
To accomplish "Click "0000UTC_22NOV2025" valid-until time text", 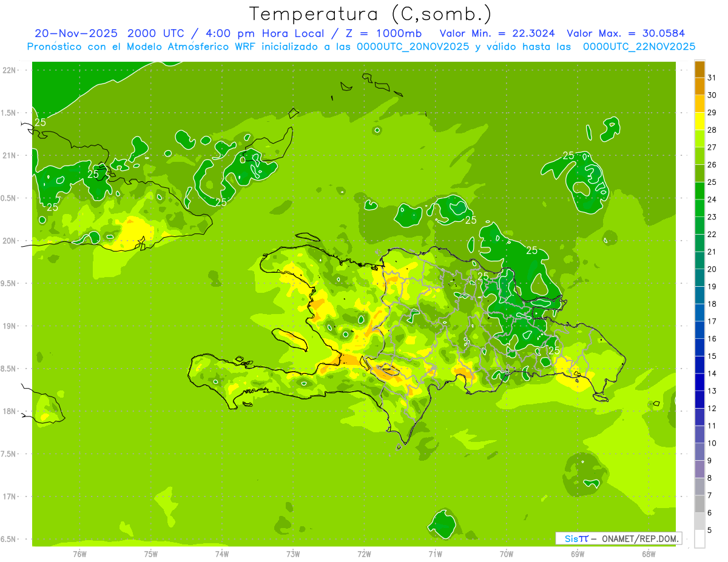I will [639, 47].
